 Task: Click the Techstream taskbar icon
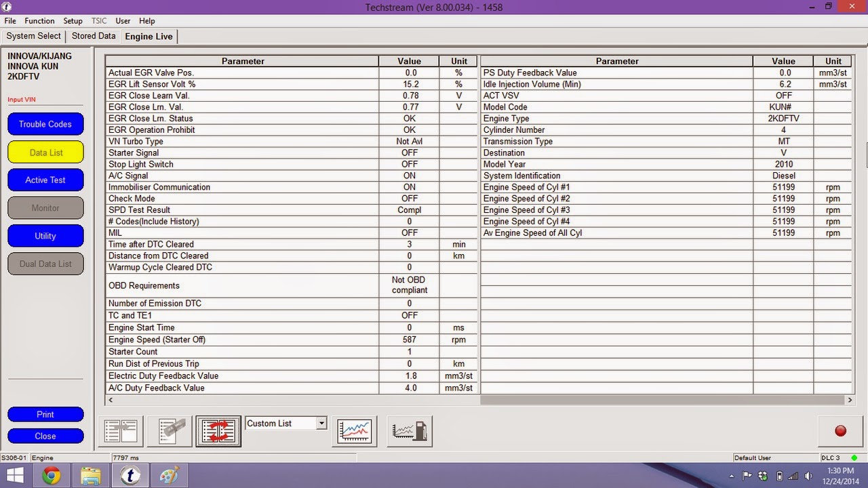(x=130, y=476)
